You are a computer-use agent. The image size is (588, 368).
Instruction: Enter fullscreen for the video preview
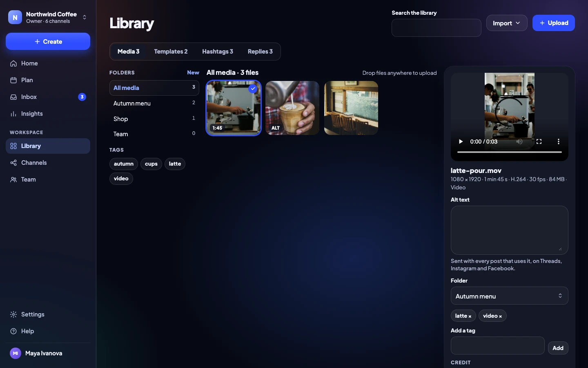point(539,141)
